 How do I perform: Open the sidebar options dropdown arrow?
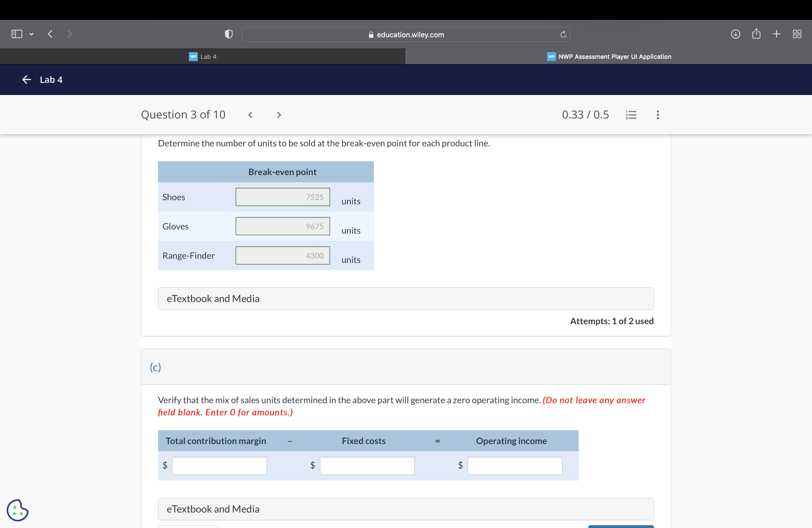31,34
